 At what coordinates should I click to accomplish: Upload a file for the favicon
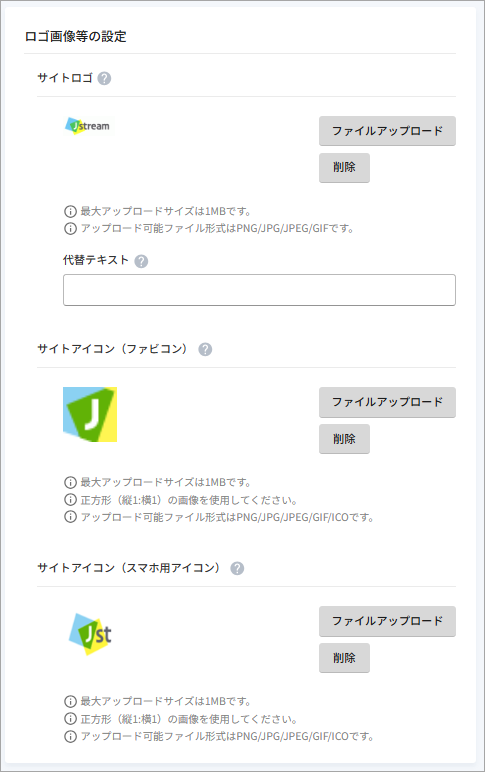pyautogui.click(x=387, y=402)
